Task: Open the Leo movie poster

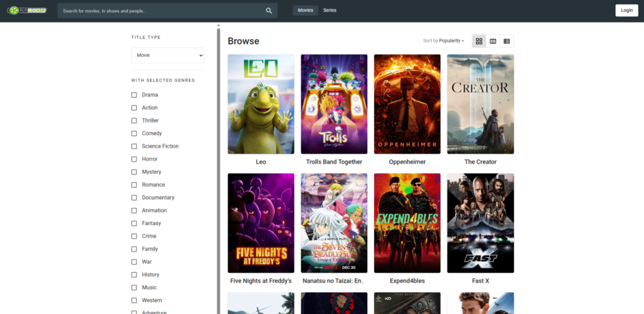Action: pos(261,104)
